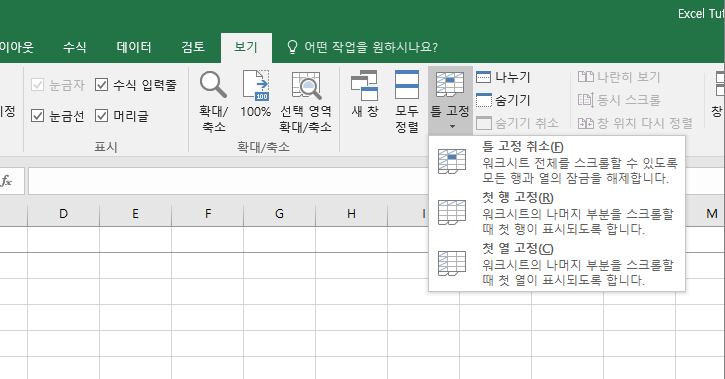Choose 첫 행 고정 to freeze top row

click(557, 213)
